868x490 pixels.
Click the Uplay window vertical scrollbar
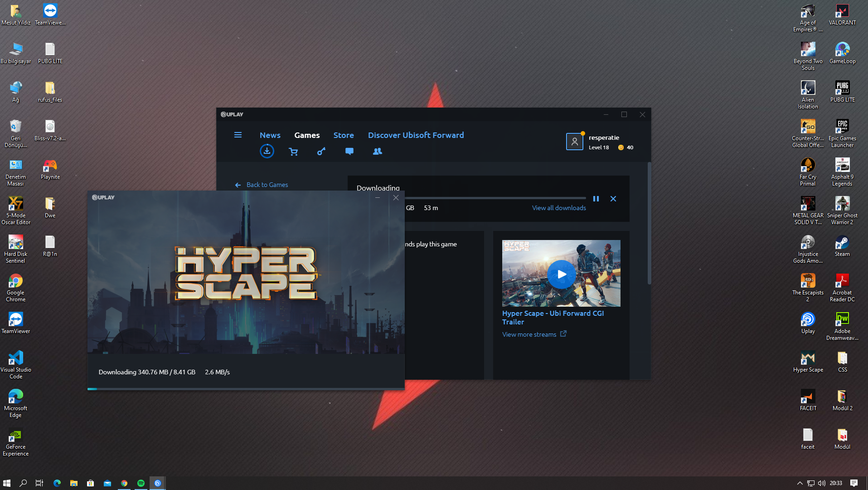[x=649, y=224]
